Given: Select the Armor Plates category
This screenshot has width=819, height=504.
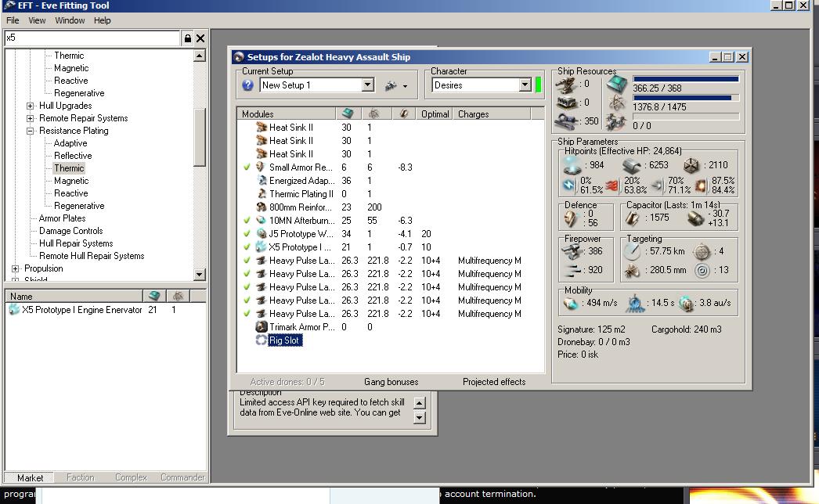Looking at the screenshot, I should coord(62,218).
